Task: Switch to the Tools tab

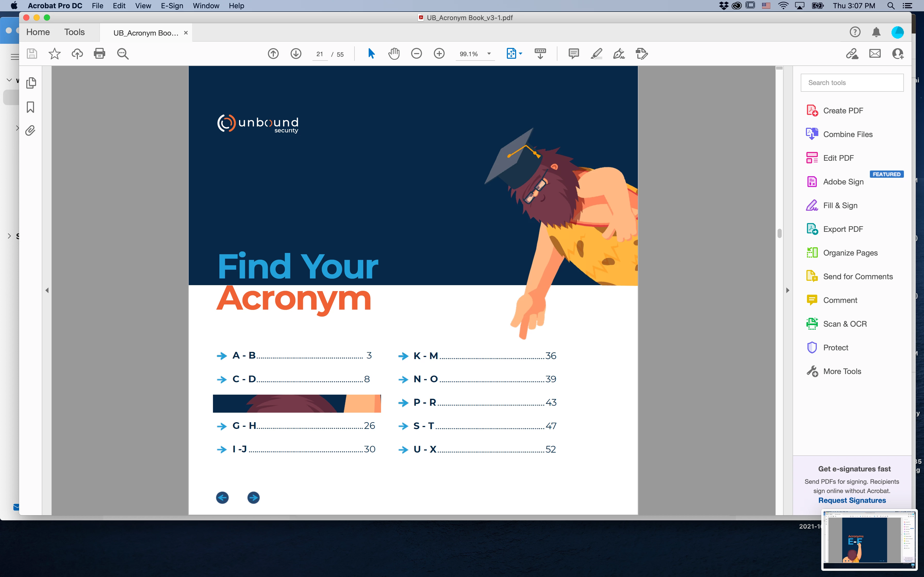Action: click(74, 32)
